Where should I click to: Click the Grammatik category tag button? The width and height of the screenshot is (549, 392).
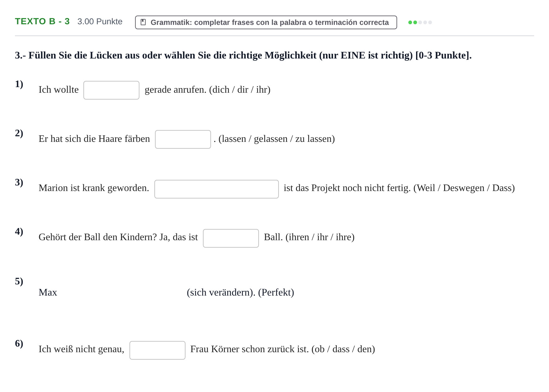click(x=266, y=22)
